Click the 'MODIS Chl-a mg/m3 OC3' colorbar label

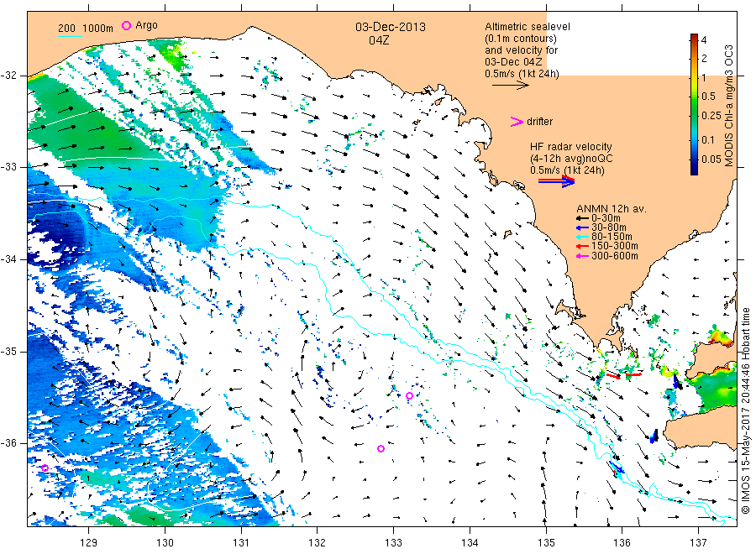point(729,106)
